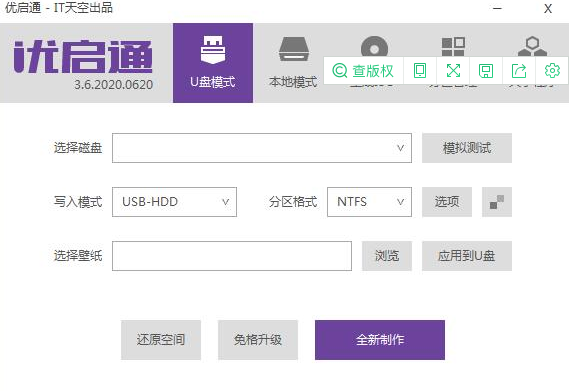The width and height of the screenshot is (569, 392).
Task: Minimize the 优启通 window
Action: coord(498,8)
